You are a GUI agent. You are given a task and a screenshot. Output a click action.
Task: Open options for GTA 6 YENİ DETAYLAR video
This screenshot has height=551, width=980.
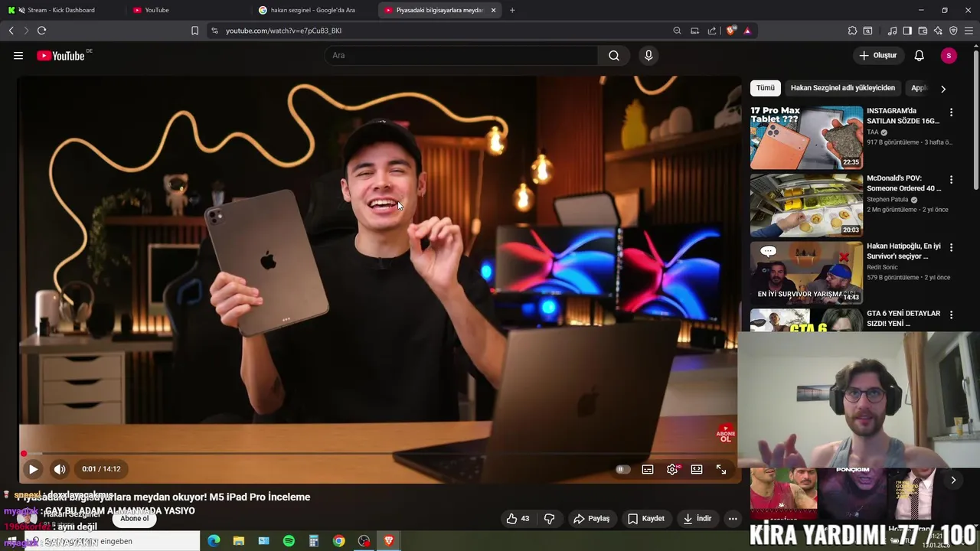(951, 315)
